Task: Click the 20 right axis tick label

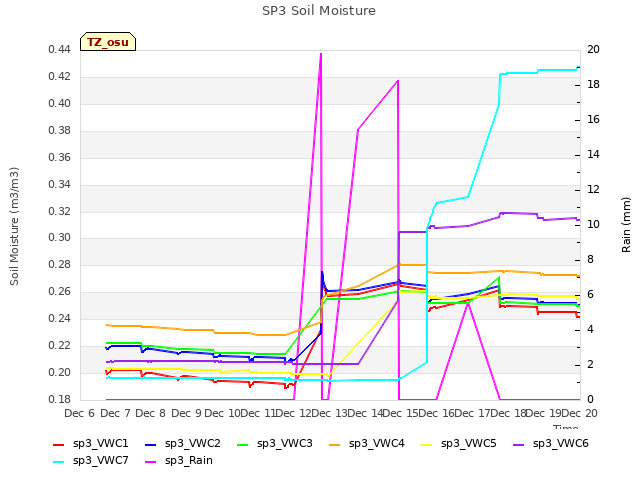Action: point(593,50)
